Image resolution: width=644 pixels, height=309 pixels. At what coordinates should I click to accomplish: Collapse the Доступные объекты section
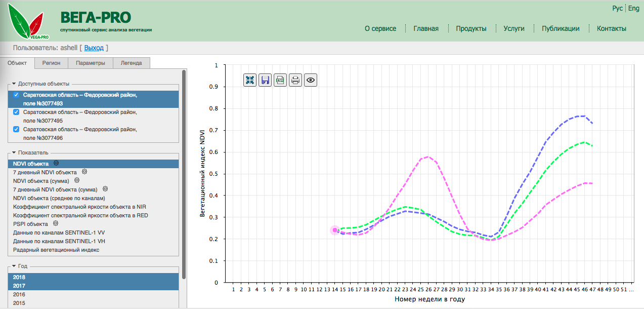pyautogui.click(x=14, y=84)
